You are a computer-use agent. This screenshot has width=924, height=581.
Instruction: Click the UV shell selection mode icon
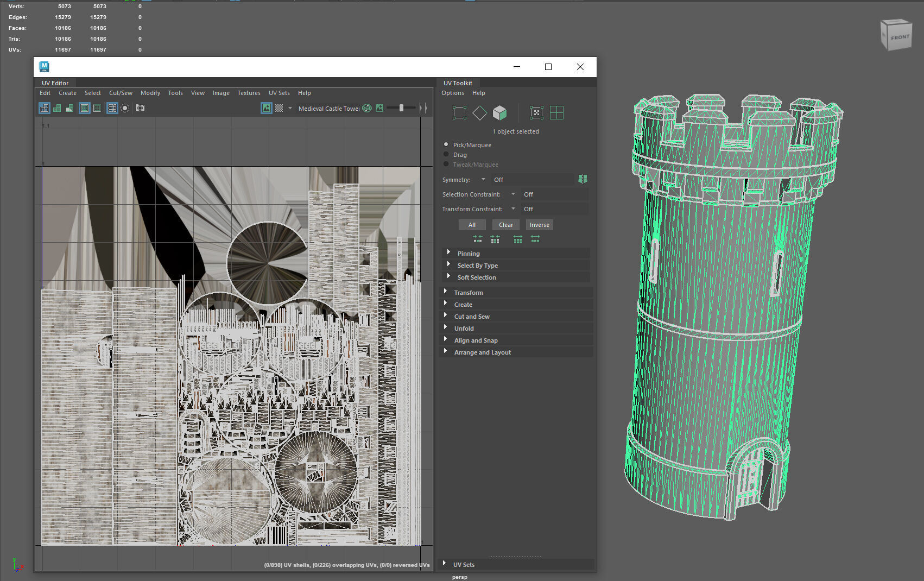click(x=536, y=113)
